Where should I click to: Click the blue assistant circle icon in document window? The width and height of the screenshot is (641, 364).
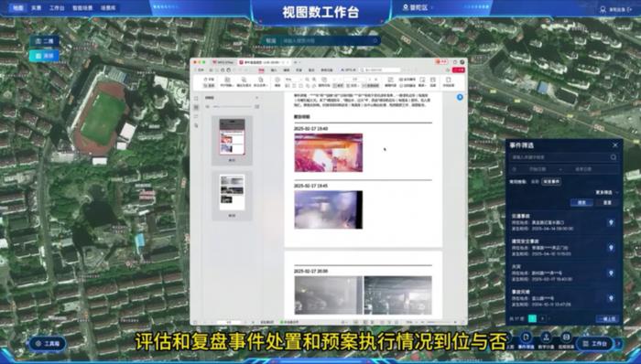460,97
